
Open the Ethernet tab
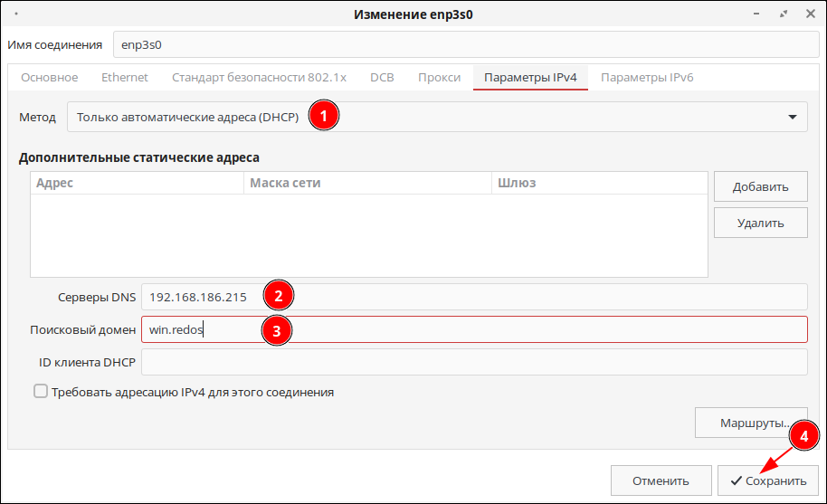click(124, 78)
